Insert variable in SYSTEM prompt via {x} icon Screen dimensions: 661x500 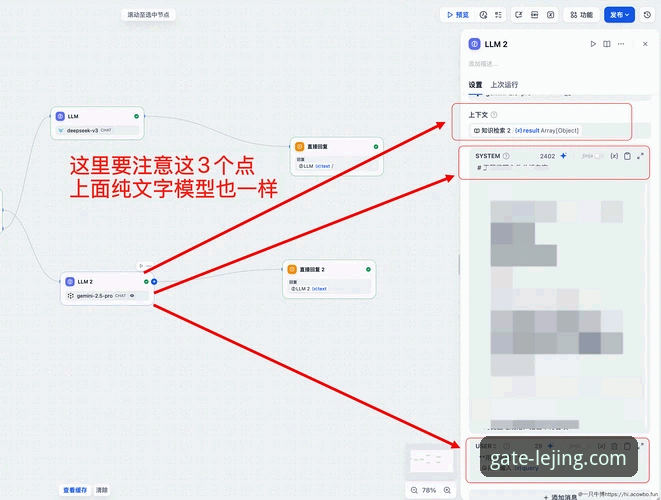tap(614, 156)
